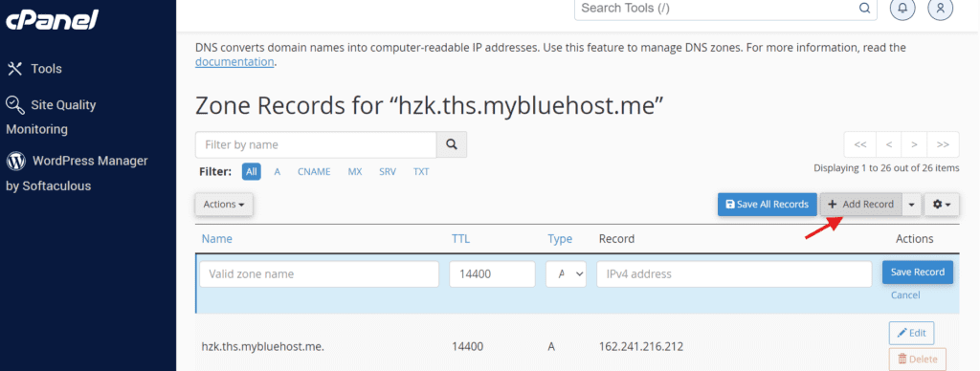The height and width of the screenshot is (371, 980).
Task: Click the IPv4 address field
Action: pos(734,274)
